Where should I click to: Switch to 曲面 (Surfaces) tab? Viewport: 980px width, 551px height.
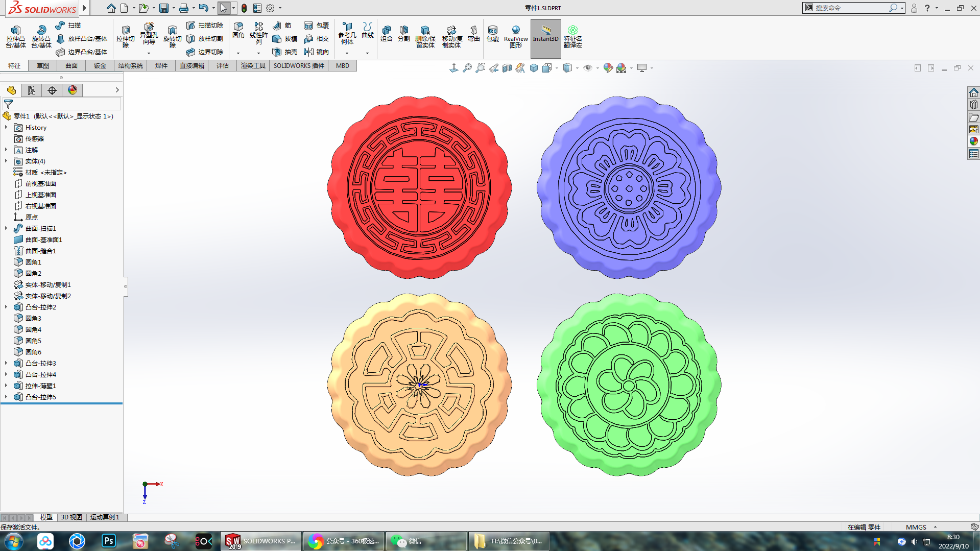coord(71,66)
